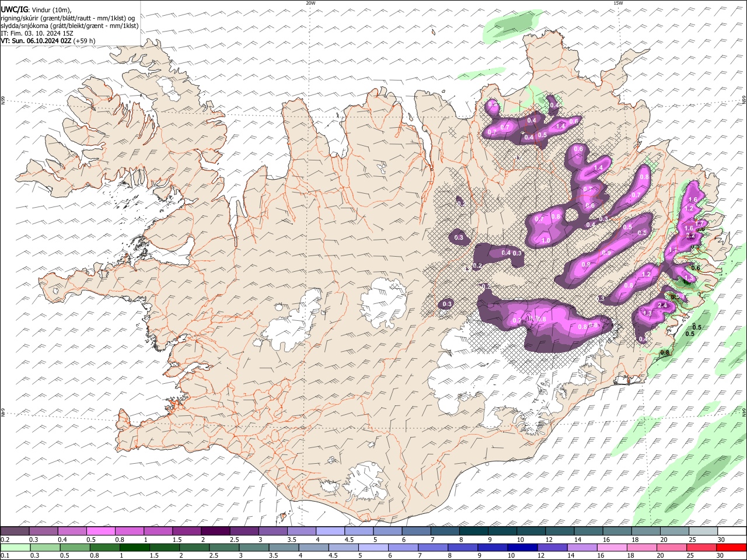Click the '15W' longitude label at top

click(x=618, y=3)
